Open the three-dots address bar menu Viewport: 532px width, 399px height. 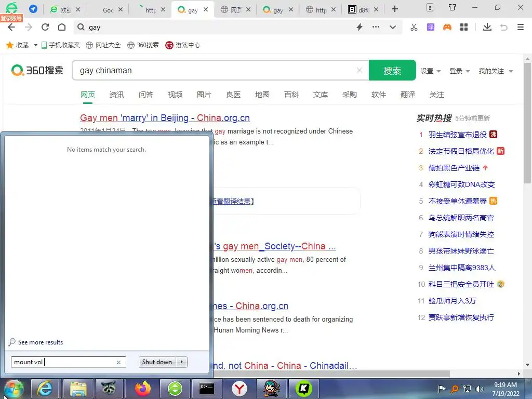(x=376, y=27)
